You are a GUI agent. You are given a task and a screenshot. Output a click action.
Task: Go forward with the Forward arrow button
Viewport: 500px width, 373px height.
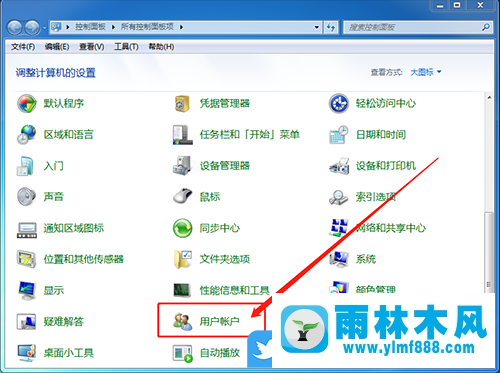coord(32,28)
